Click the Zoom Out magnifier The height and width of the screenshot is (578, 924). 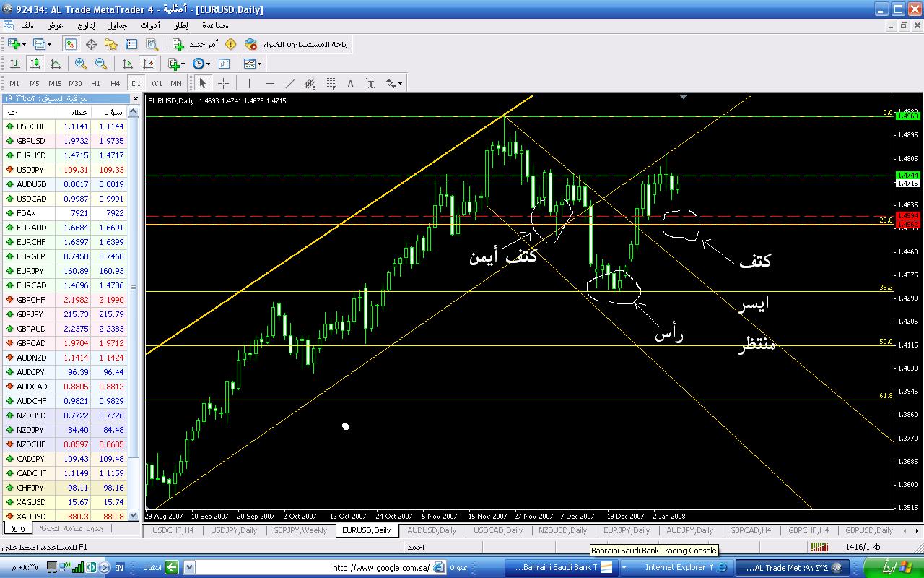101,64
